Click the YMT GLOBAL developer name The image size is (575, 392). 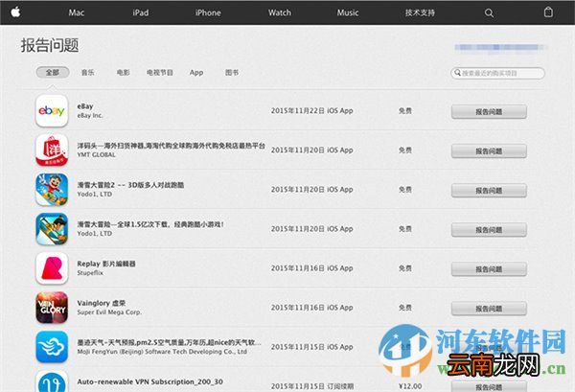pyautogui.click(x=96, y=154)
